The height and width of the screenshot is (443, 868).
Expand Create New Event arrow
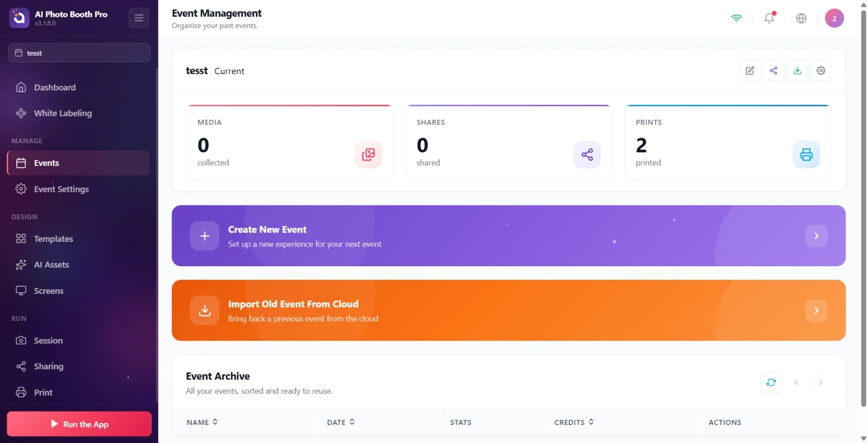(x=816, y=236)
